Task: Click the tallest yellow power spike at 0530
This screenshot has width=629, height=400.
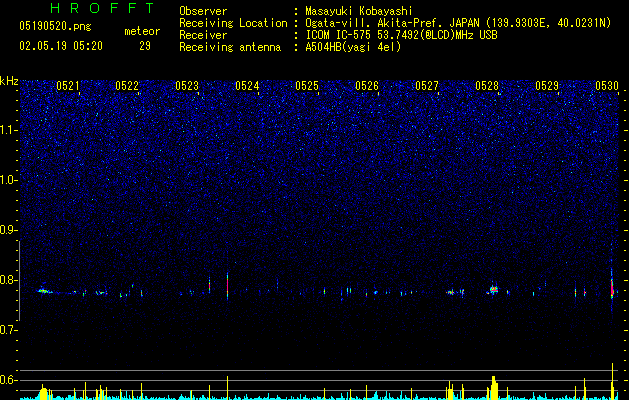Action: coord(613,381)
